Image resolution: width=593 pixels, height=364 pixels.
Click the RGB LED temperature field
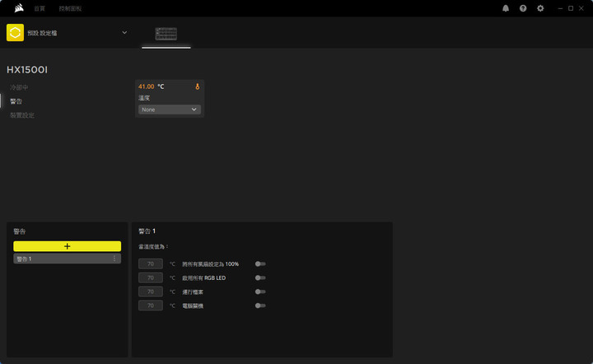[x=151, y=278]
